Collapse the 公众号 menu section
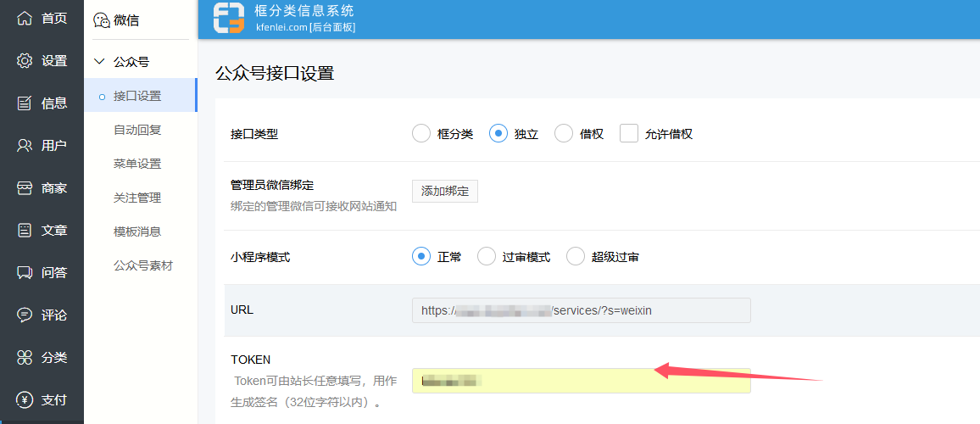Viewport: 980px width, 424px height. pyautogui.click(x=100, y=62)
